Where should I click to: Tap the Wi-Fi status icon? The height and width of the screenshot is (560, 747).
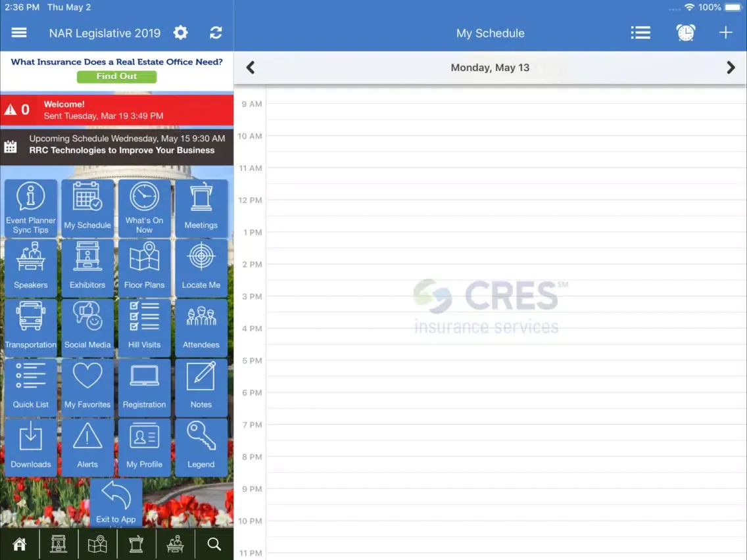click(689, 7)
